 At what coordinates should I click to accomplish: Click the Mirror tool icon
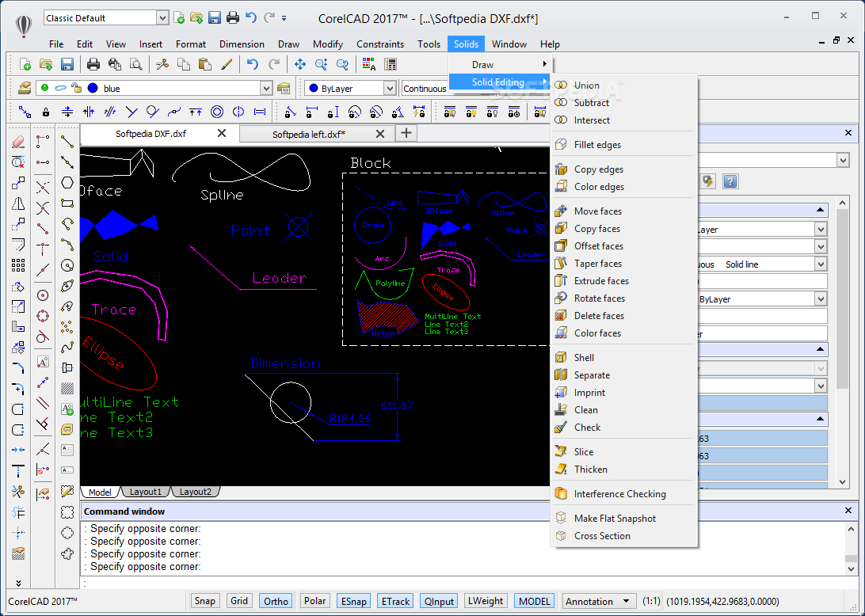18,204
